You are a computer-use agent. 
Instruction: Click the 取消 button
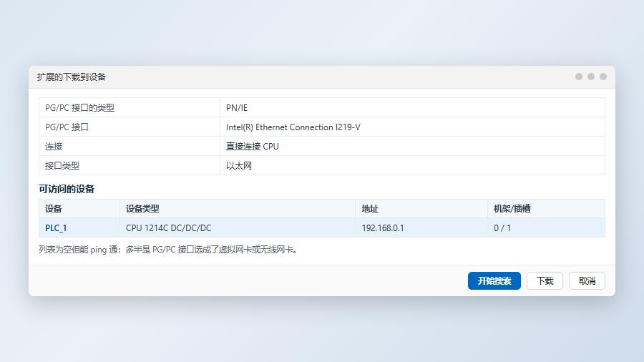pos(587,280)
